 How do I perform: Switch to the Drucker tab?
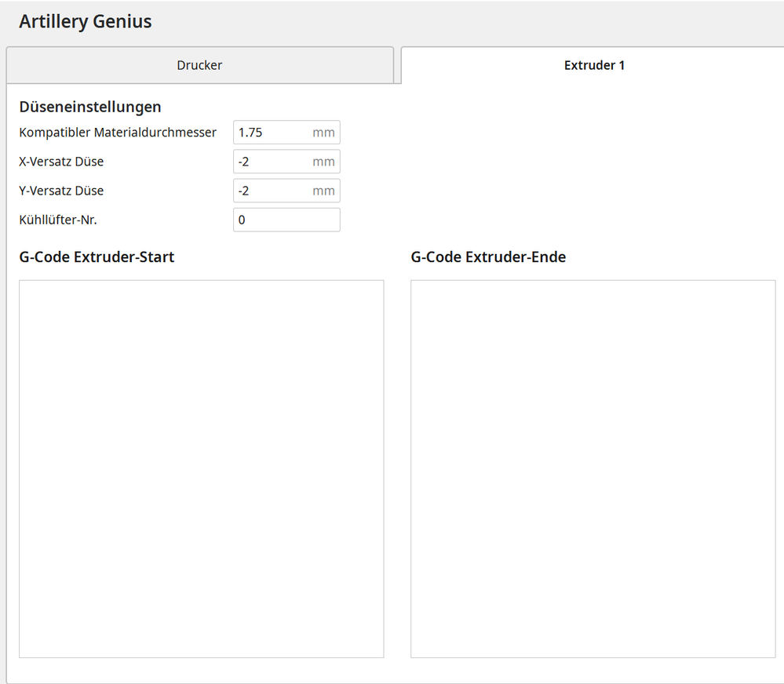click(200, 65)
